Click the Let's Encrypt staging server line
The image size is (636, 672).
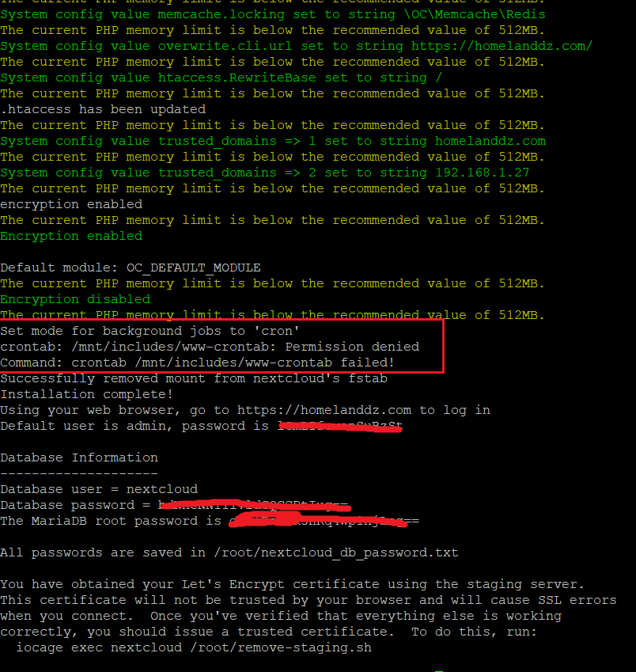(292, 585)
